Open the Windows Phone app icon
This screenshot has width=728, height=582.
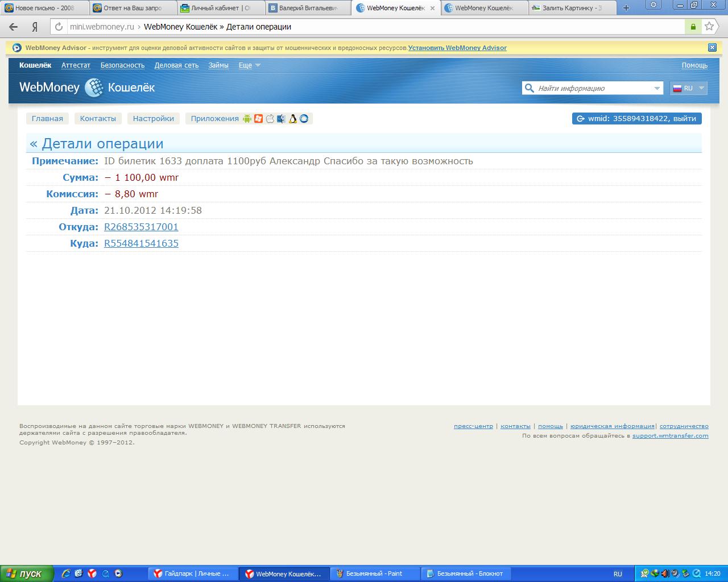[x=259, y=119]
